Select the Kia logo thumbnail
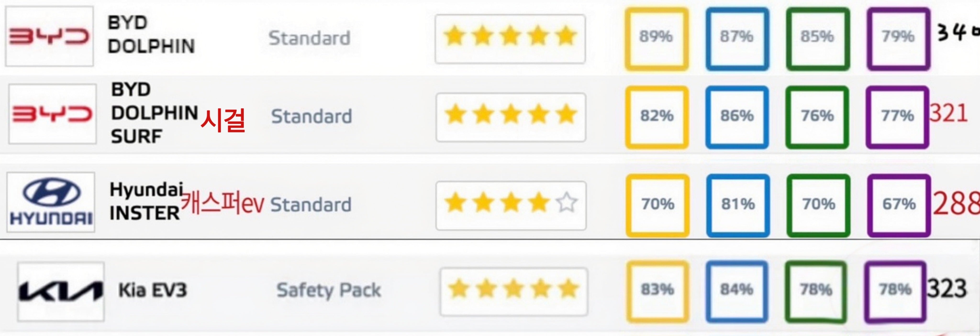 pos(61,292)
